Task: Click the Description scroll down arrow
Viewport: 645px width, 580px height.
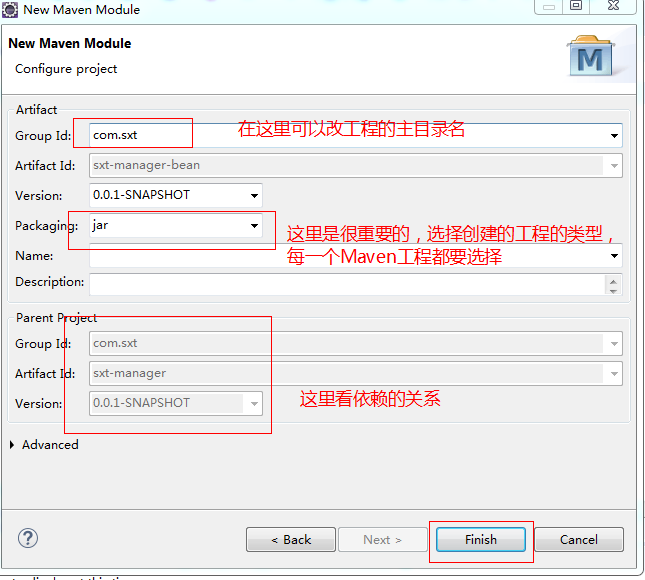Action: tap(613, 291)
